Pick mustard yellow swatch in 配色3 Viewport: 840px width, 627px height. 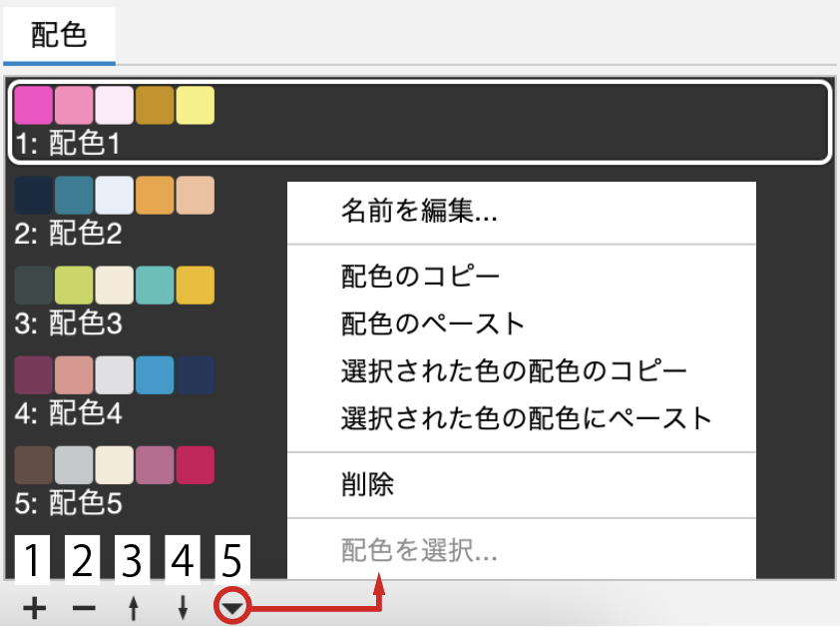pos(195,286)
